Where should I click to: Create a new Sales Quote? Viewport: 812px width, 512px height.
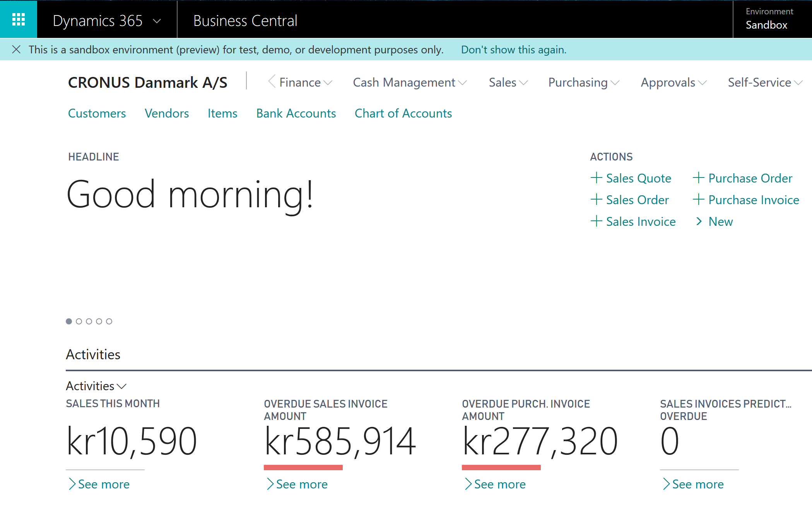631,178
